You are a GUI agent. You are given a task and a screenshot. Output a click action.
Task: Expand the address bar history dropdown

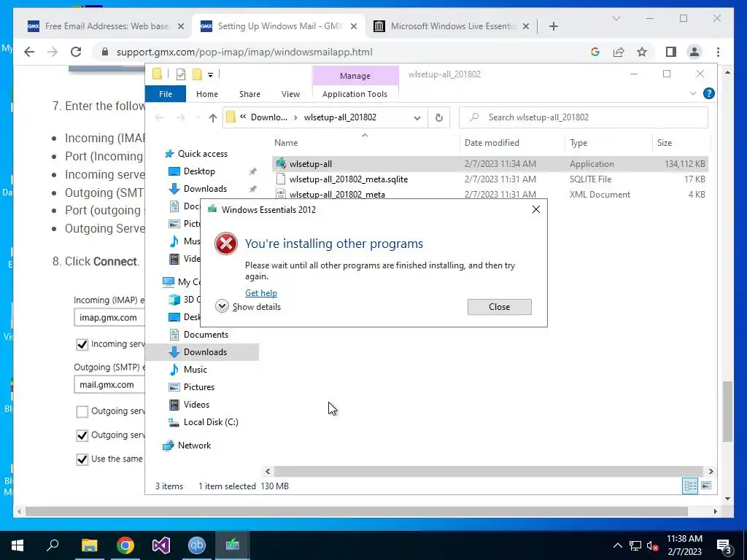click(417, 117)
